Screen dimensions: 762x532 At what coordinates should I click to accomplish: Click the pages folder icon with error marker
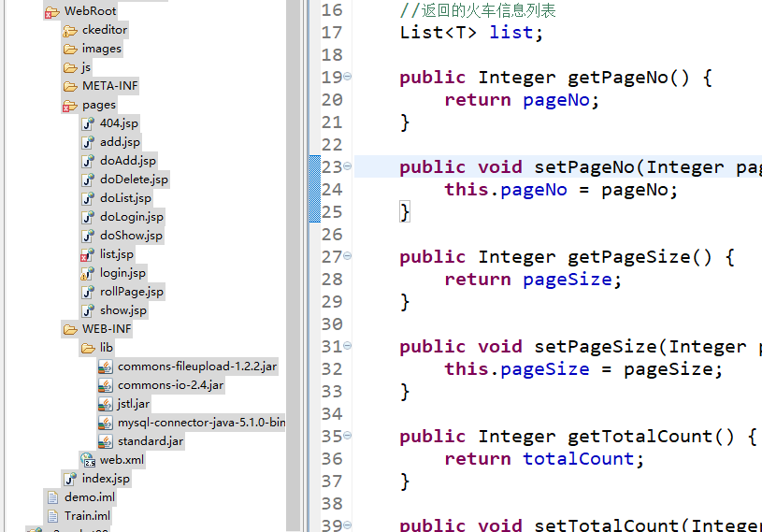70,106
